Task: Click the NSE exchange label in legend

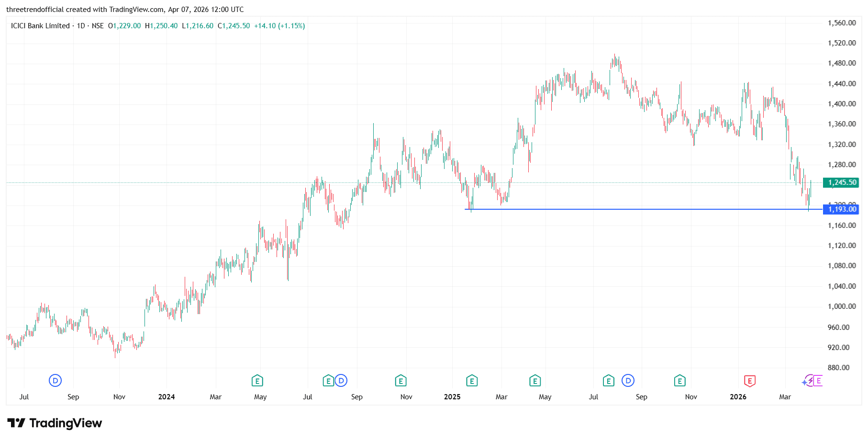Action: (98, 26)
